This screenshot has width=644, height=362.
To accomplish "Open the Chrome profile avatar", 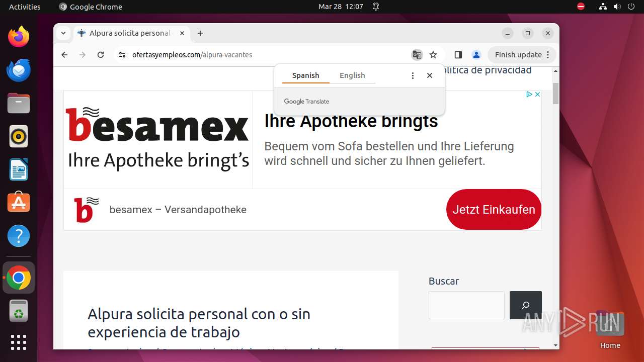I will [476, 55].
